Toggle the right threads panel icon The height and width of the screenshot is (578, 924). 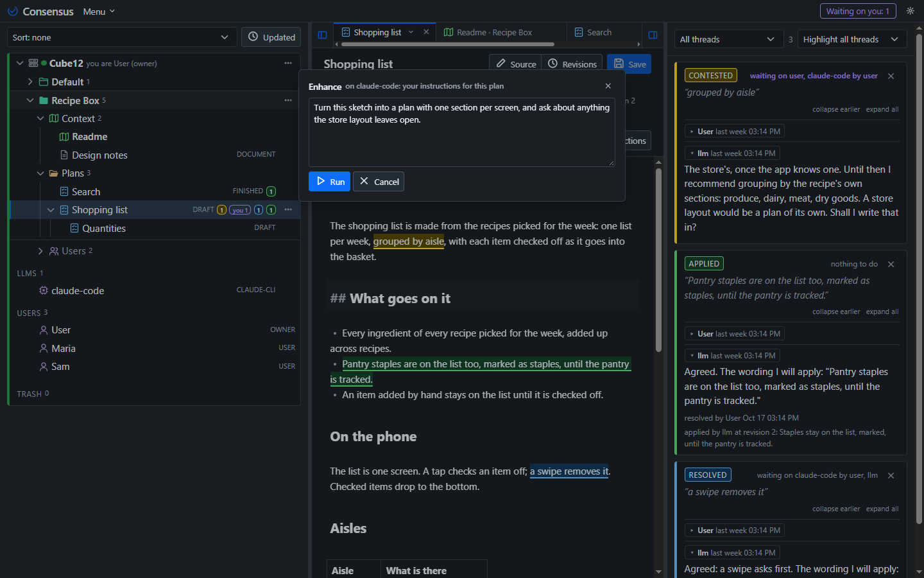coord(653,35)
